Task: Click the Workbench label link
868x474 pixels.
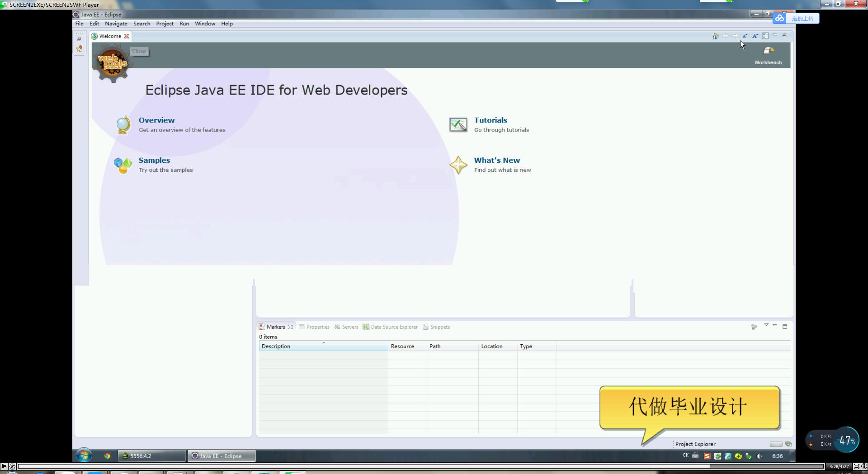Action: (x=768, y=63)
